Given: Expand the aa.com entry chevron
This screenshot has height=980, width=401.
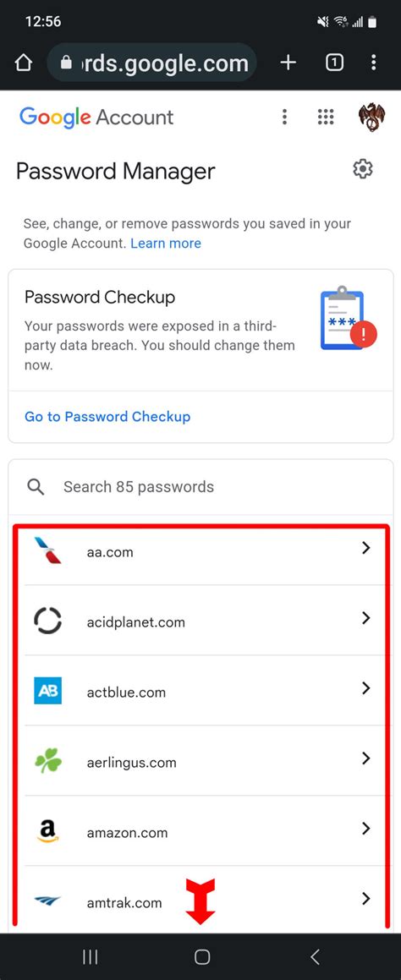Looking at the screenshot, I should (x=366, y=548).
